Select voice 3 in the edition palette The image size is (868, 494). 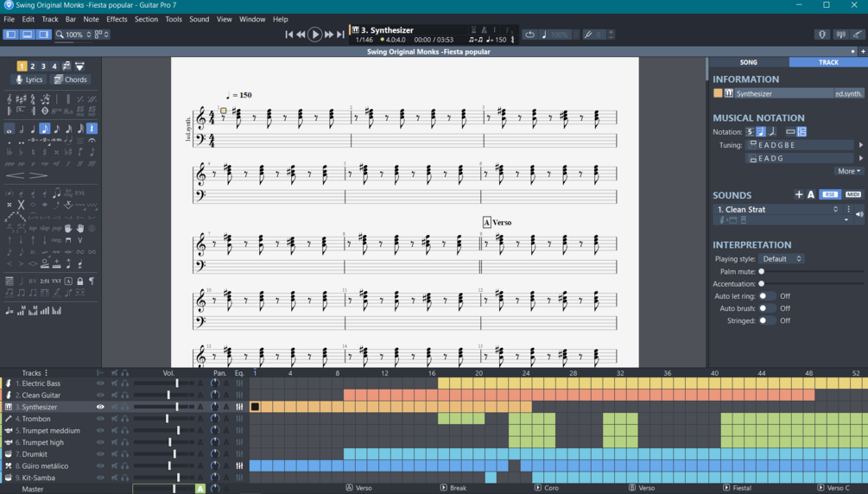[x=43, y=66]
